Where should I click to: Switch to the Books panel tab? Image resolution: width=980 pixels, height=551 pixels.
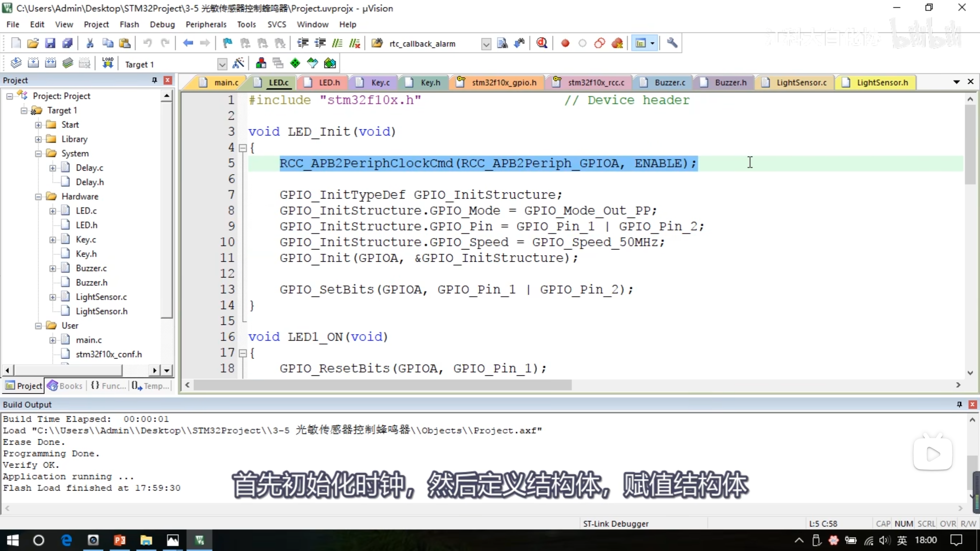click(x=65, y=386)
